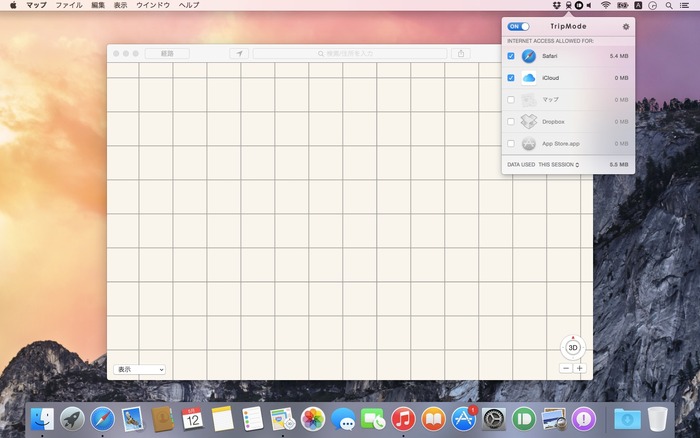Open Contacts book in the Dock
This screenshot has height=438, width=700.
162,419
